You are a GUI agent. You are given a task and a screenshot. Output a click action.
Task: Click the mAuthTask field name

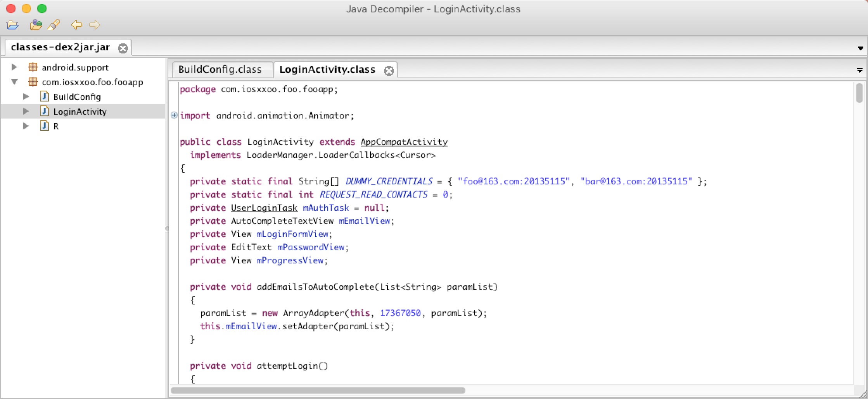point(326,208)
